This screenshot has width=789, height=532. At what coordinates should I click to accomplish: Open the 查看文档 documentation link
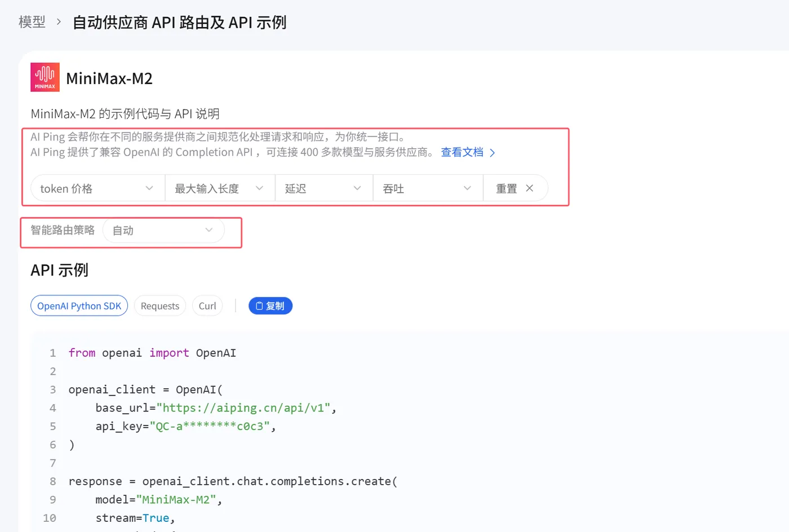click(468, 152)
